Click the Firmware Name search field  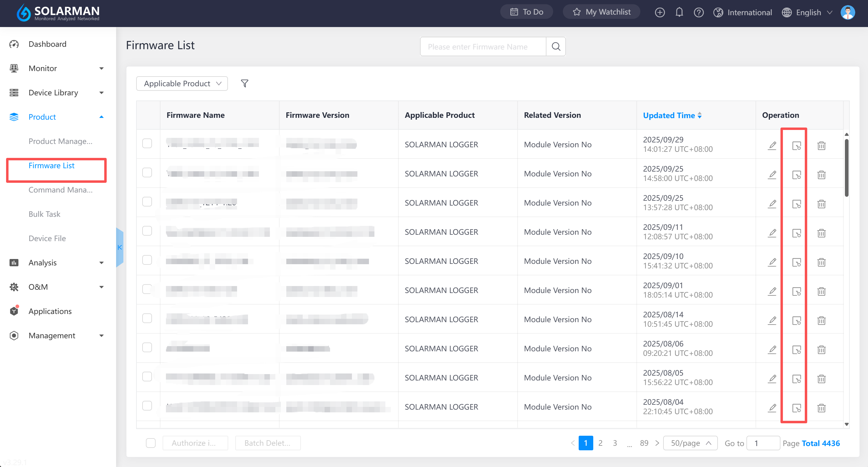pos(483,46)
